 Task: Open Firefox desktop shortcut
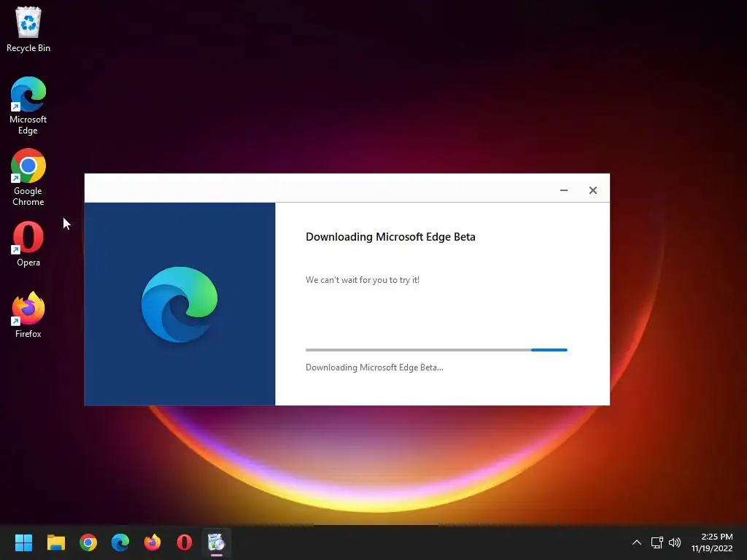(28, 315)
